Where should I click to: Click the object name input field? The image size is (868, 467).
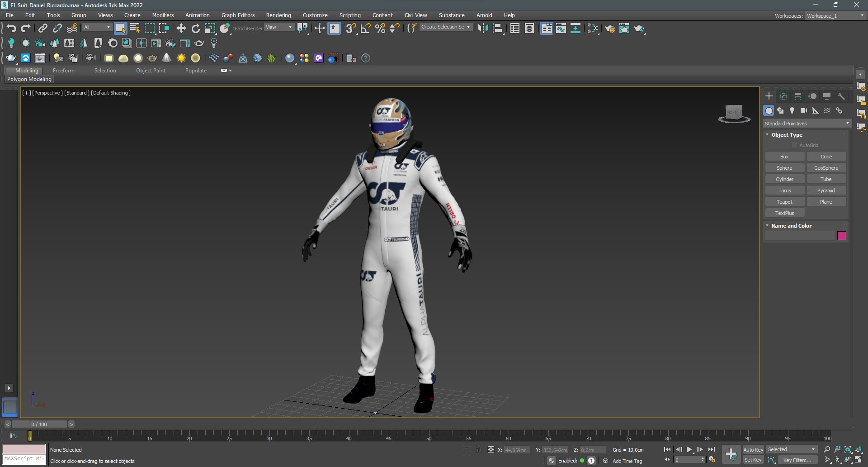point(799,236)
